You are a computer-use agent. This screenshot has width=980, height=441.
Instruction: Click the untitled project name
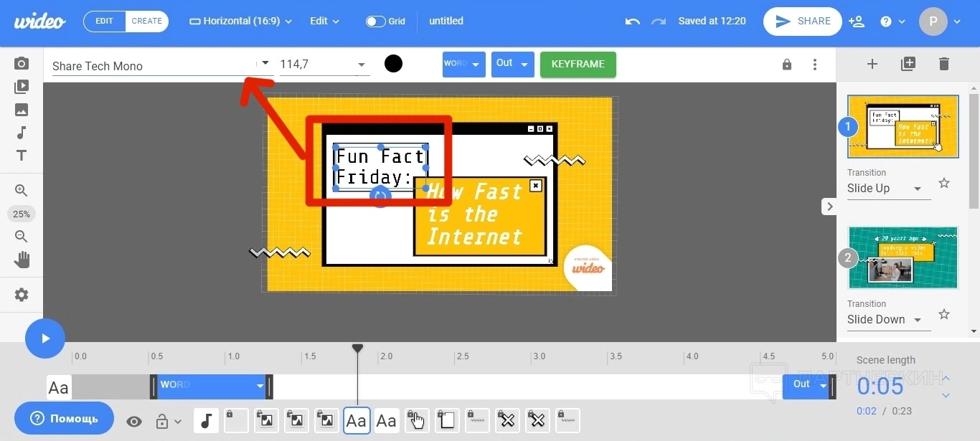point(446,22)
